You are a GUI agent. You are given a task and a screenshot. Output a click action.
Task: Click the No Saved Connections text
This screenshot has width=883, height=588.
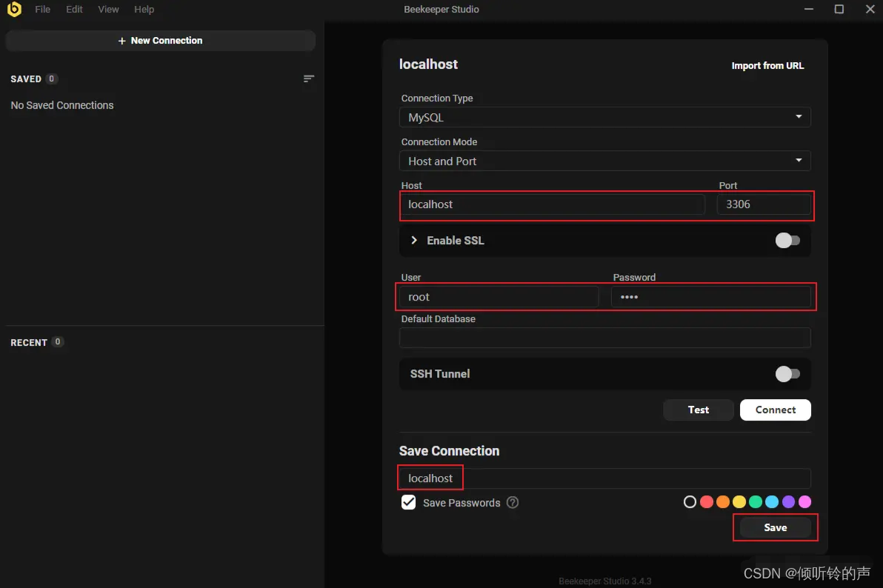click(x=62, y=105)
